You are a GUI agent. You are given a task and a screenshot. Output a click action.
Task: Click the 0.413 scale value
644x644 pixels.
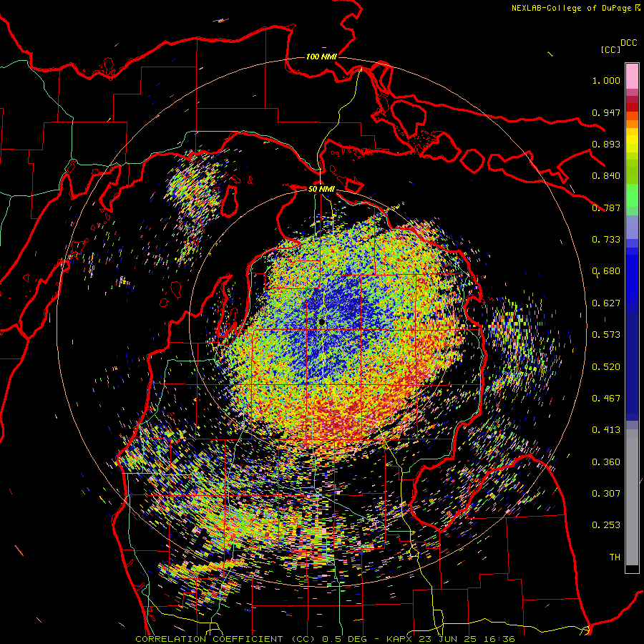(x=606, y=430)
